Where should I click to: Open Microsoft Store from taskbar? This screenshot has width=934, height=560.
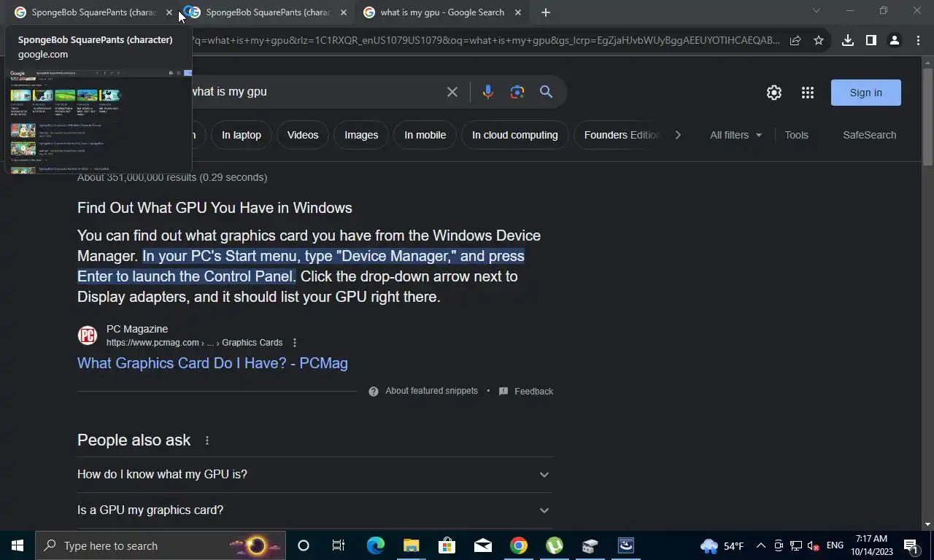point(447,545)
